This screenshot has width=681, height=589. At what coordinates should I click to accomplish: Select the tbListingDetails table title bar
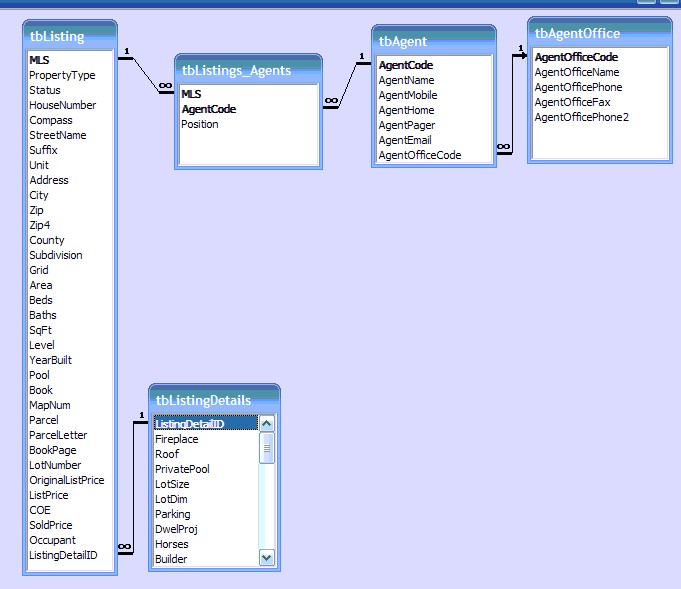coord(215,400)
